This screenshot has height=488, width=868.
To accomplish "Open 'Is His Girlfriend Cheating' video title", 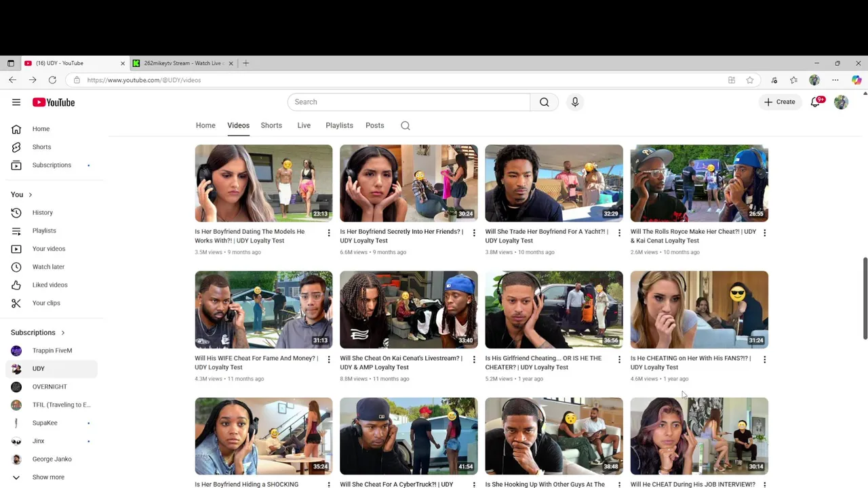I will [544, 363].
